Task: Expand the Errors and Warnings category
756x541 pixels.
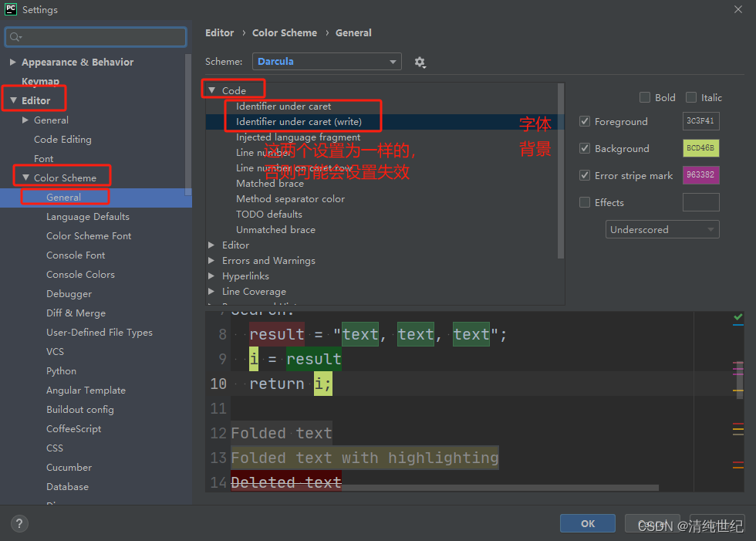Action: point(211,260)
